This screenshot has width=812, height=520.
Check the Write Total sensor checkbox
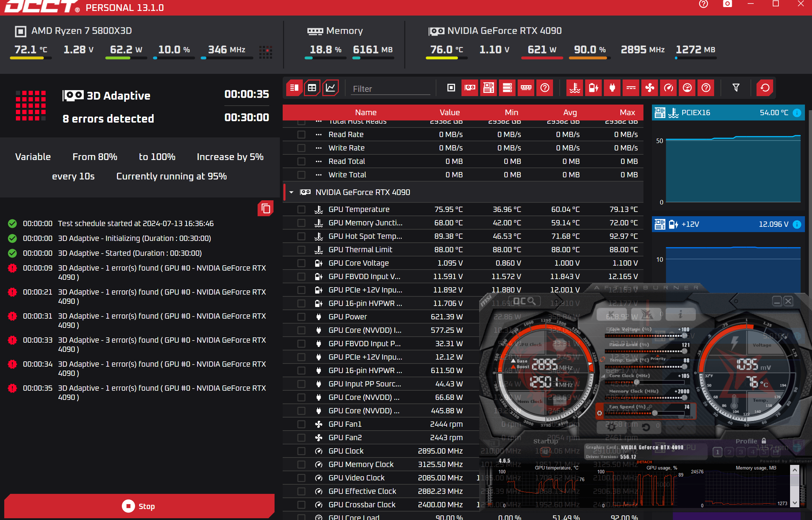point(301,175)
